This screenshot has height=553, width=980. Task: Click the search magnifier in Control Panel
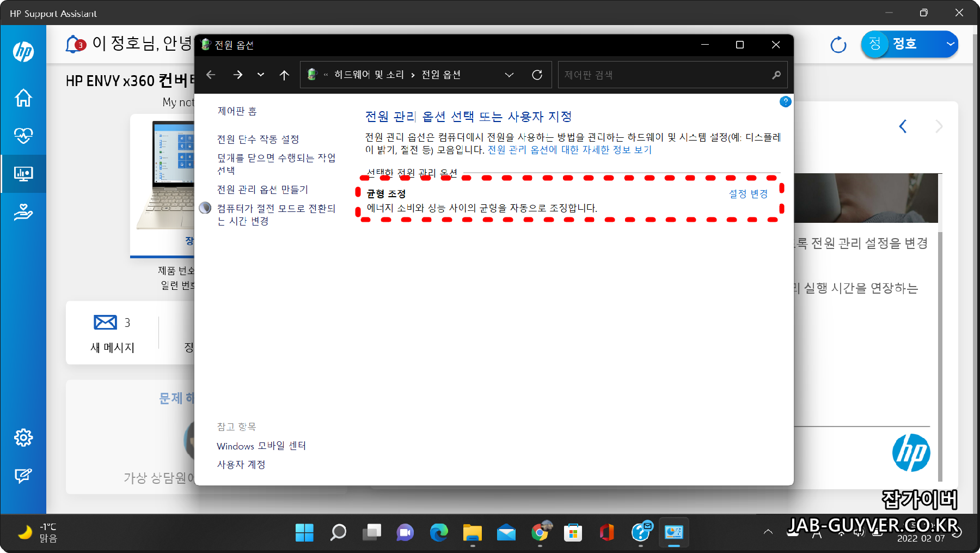[776, 75]
